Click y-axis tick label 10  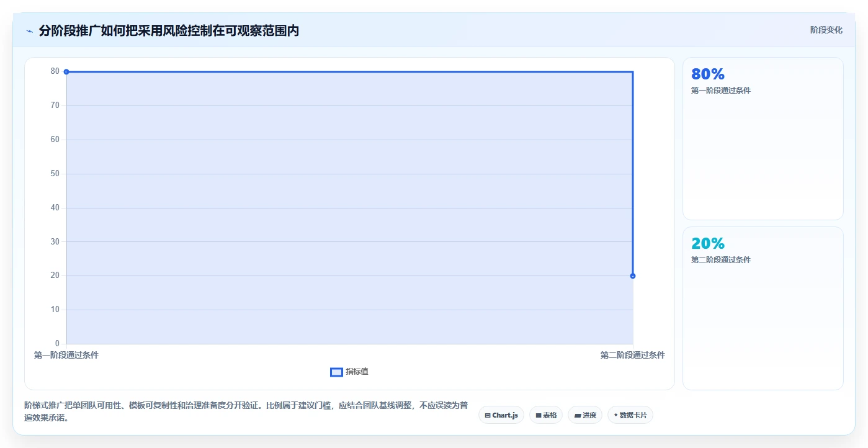point(55,310)
